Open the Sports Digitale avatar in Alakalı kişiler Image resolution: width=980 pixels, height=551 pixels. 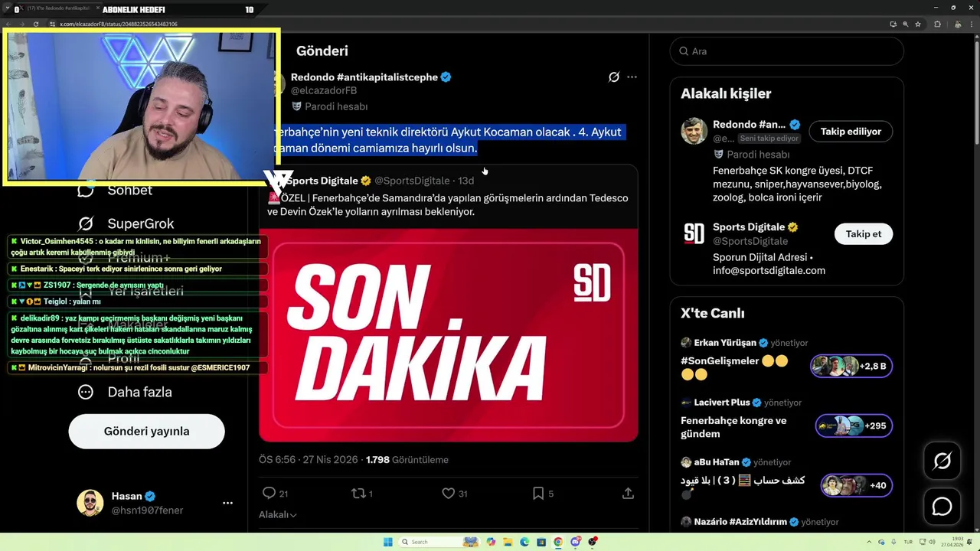point(694,233)
